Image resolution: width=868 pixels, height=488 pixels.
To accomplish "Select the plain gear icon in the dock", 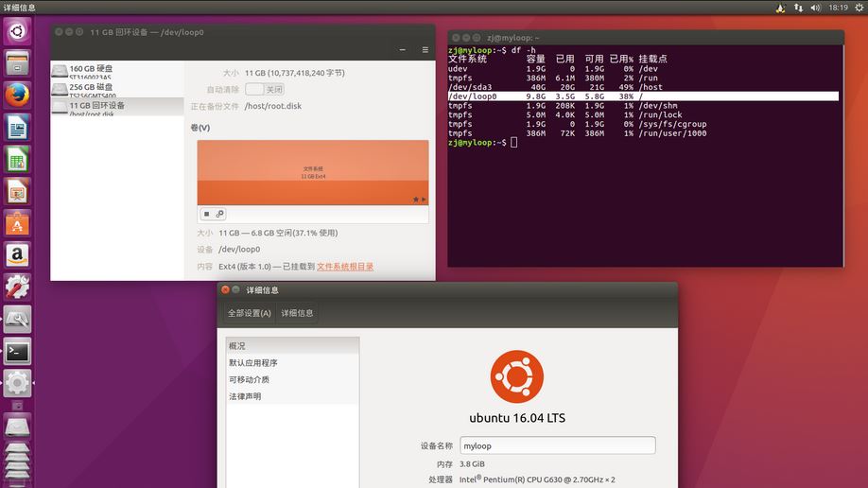I will pyautogui.click(x=17, y=383).
